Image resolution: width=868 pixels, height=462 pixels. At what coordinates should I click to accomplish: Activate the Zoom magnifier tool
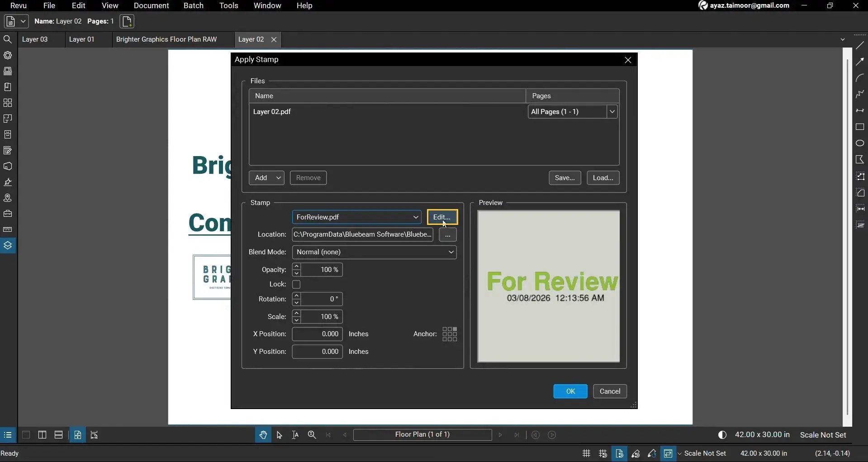312,435
